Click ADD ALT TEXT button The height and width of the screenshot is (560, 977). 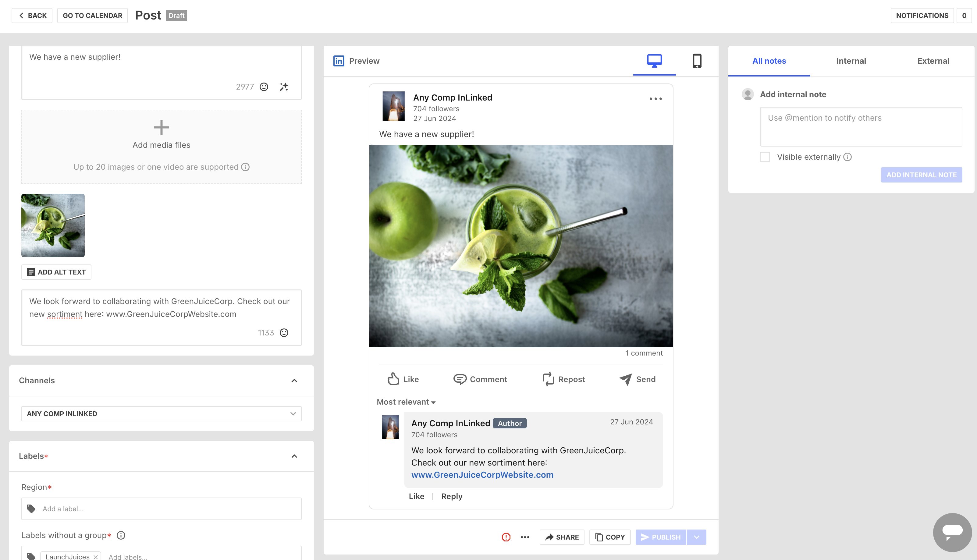click(x=56, y=272)
